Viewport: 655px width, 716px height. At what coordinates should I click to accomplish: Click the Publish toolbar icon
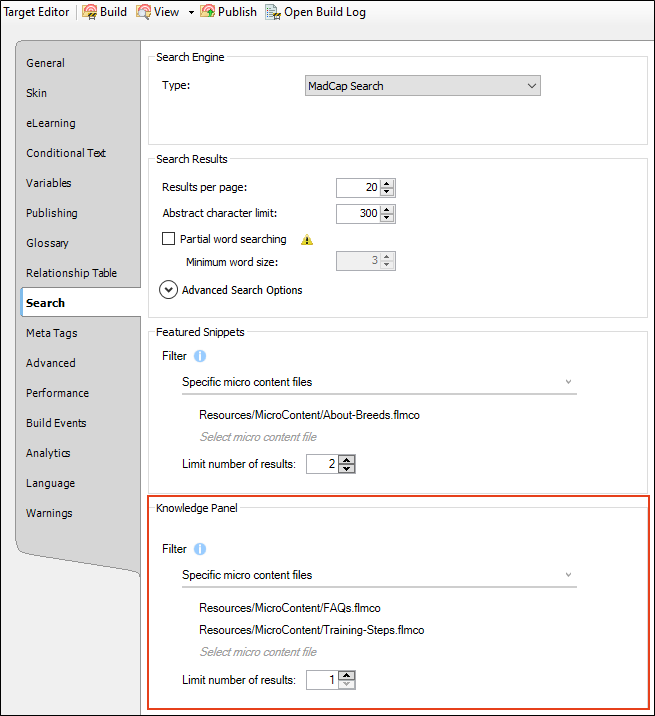pyautogui.click(x=207, y=12)
